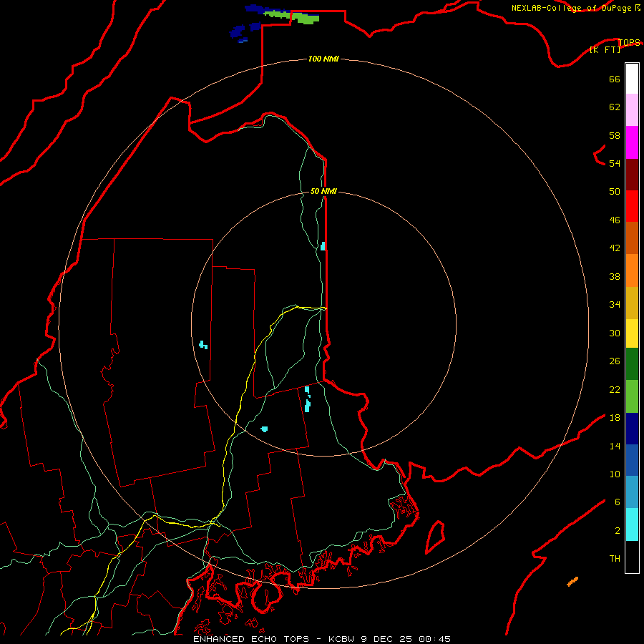This screenshot has height=644, width=644.
Task: Click the 'TOPS' legend title
Action: [629, 42]
